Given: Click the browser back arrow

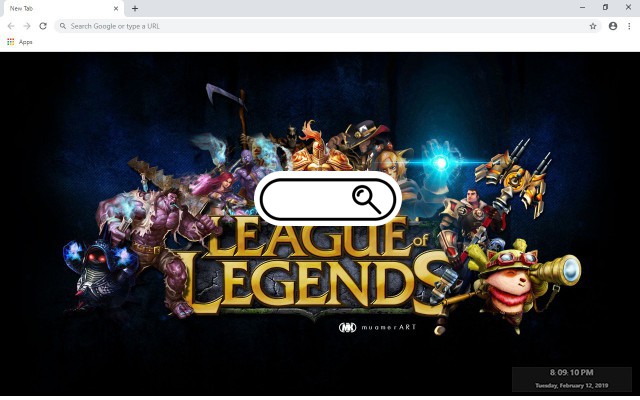Looking at the screenshot, I should click(11, 26).
